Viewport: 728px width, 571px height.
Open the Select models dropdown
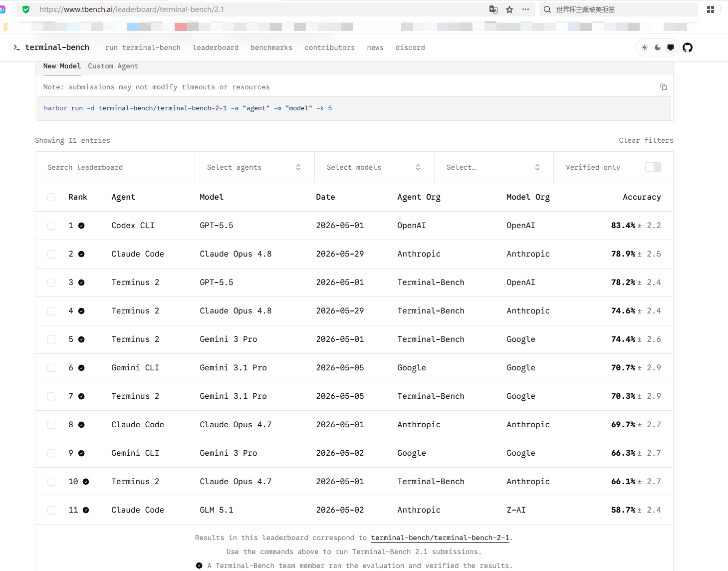pyautogui.click(x=374, y=167)
